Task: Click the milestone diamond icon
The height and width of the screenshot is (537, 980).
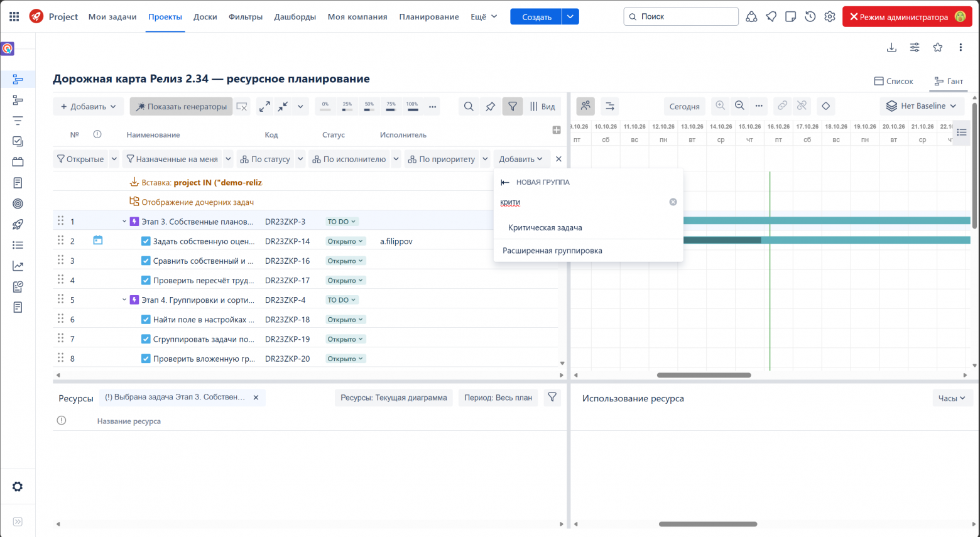Action: [x=826, y=106]
